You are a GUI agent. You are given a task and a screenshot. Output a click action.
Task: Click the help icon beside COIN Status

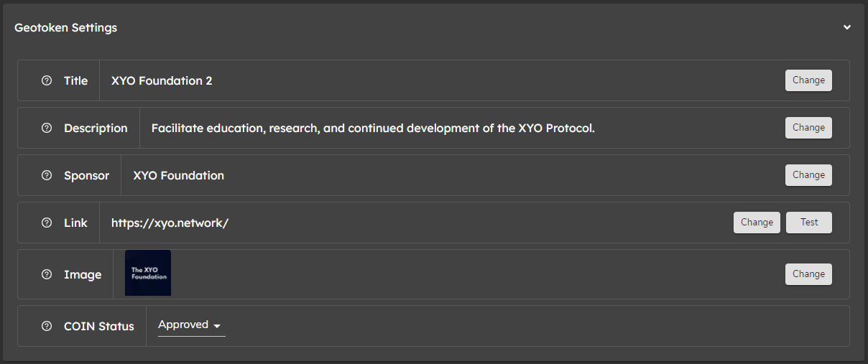pos(47,326)
